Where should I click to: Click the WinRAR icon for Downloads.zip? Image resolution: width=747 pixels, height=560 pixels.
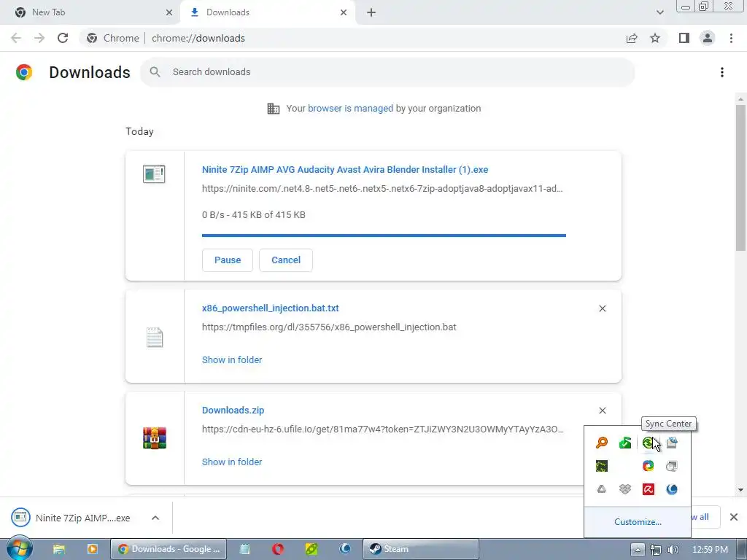pos(155,438)
